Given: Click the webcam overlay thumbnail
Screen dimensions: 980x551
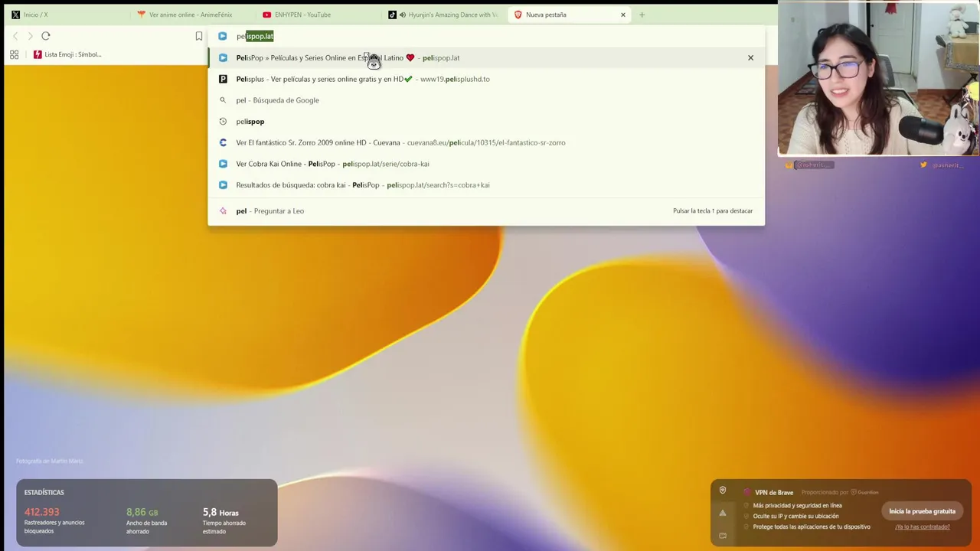Looking at the screenshot, I should 878,79.
